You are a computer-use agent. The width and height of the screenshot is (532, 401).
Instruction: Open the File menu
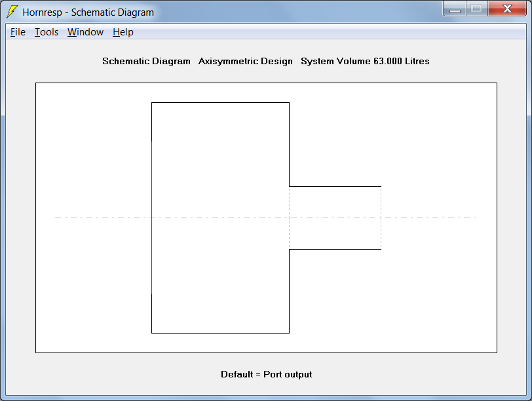(x=18, y=32)
